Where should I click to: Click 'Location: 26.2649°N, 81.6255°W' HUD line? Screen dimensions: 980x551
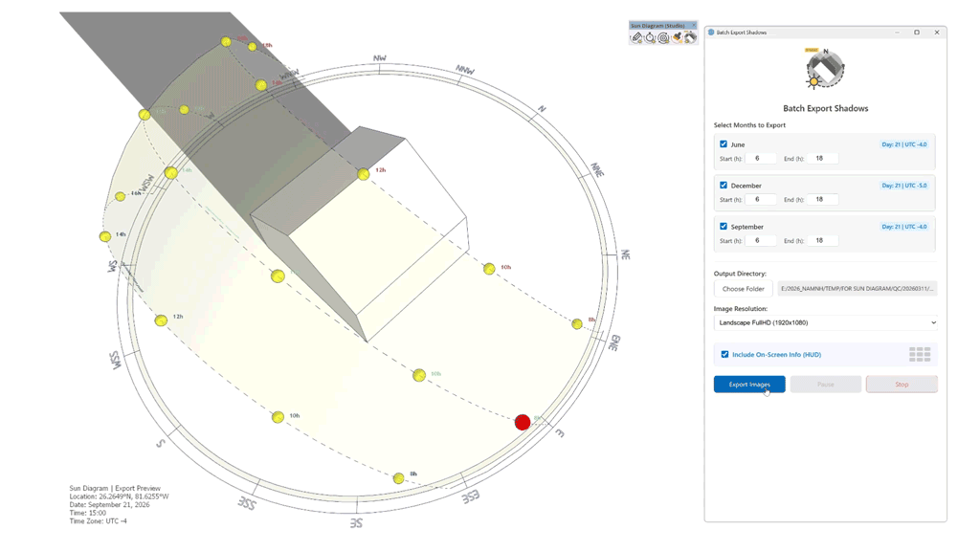coord(119,496)
